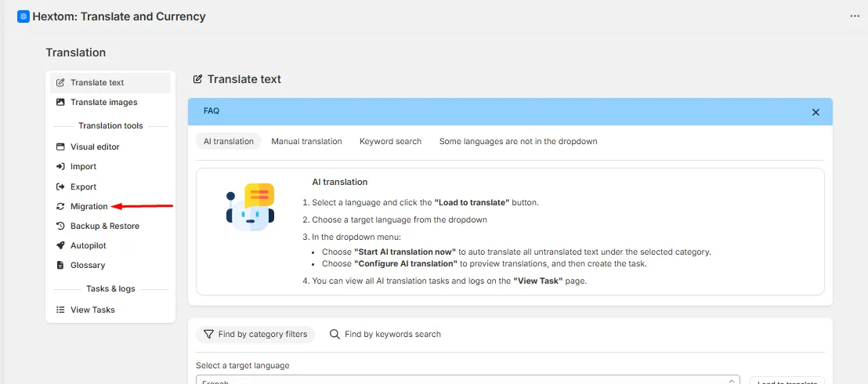Click the Import arrow icon
The width and height of the screenshot is (868, 384).
click(x=60, y=167)
